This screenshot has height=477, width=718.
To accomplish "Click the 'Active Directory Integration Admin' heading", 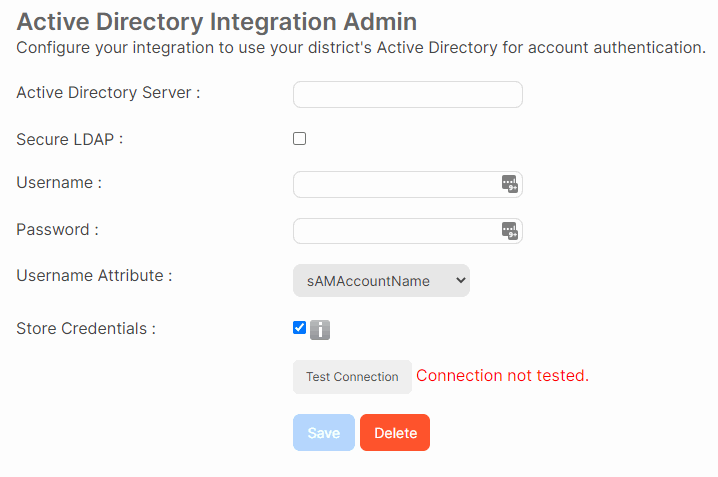I will [217, 22].
